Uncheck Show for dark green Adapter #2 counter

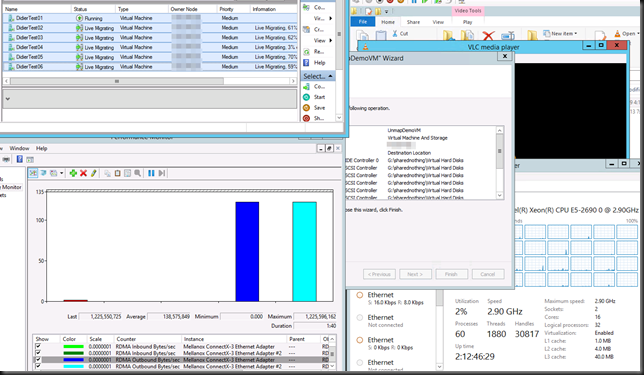(x=38, y=353)
